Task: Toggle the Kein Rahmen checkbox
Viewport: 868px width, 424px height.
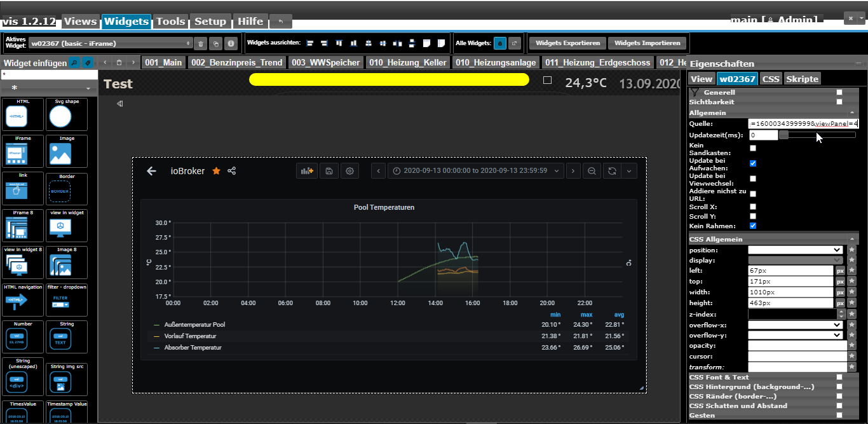Action: 753,226
